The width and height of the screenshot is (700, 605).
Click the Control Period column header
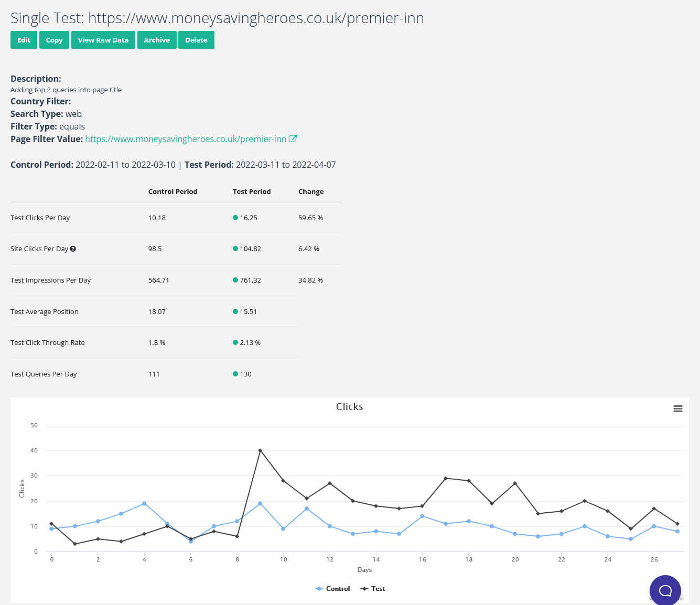click(173, 191)
